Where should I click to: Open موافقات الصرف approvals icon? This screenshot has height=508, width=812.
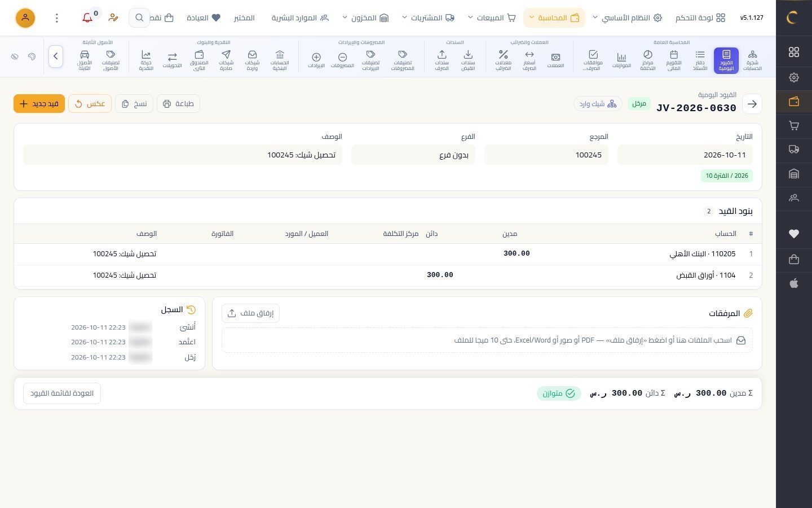[x=593, y=60]
